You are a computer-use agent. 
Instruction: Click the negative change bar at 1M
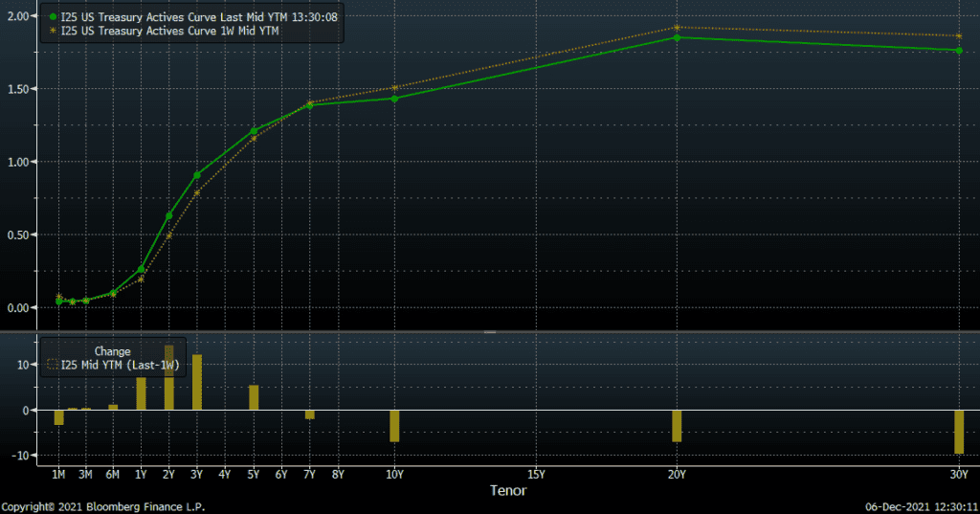click(58, 417)
